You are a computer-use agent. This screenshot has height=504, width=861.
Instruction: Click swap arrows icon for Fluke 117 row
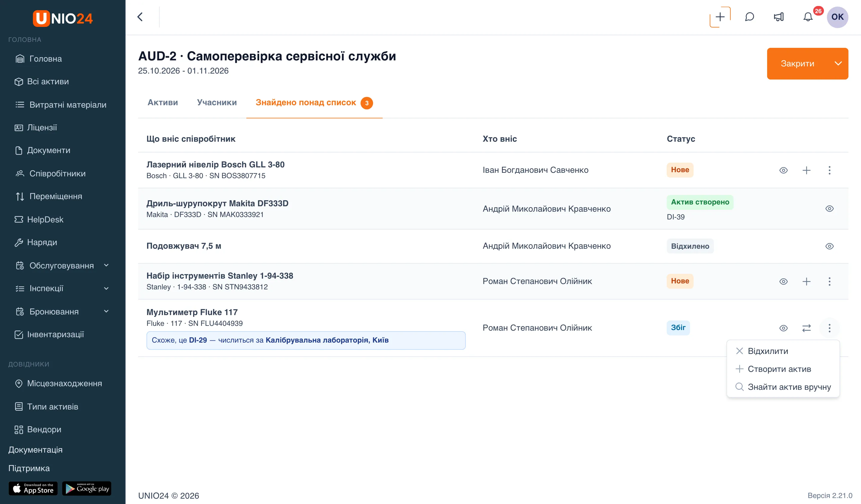(806, 328)
